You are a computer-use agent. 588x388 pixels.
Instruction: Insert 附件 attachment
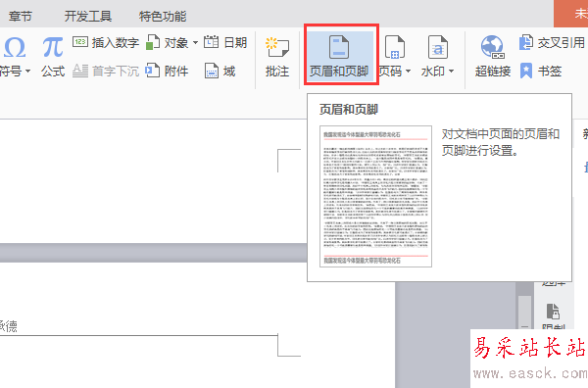(167, 71)
